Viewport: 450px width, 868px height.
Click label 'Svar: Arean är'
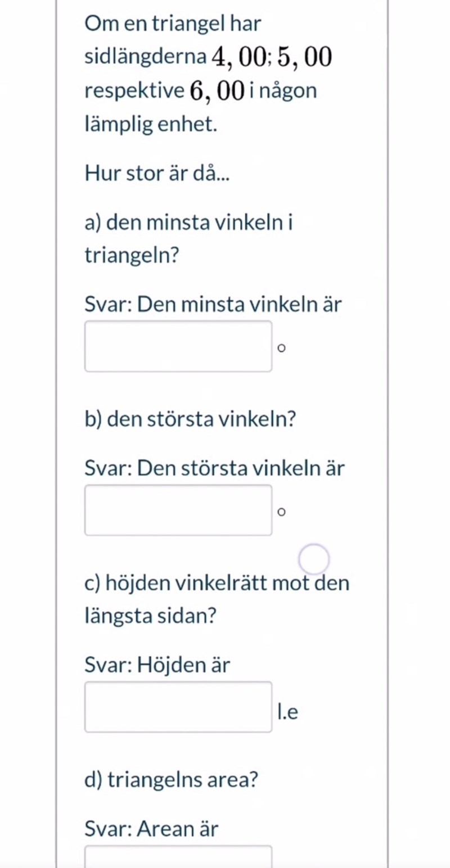pos(151,828)
